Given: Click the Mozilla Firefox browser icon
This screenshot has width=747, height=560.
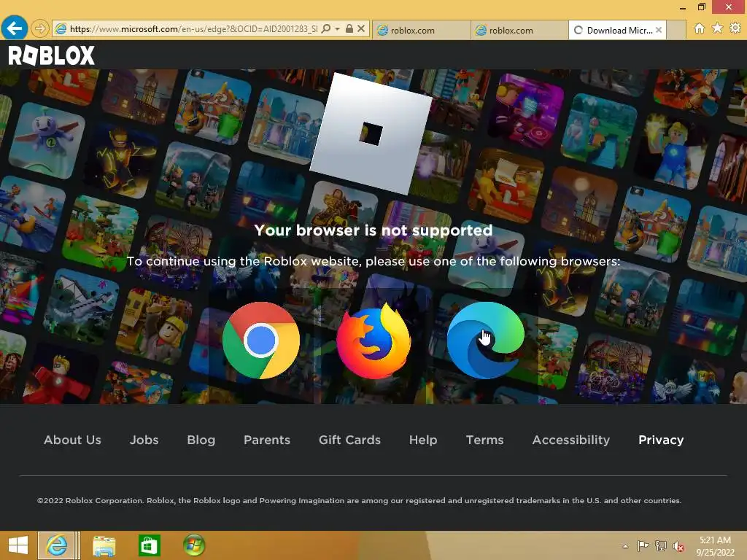Looking at the screenshot, I should coord(373,341).
